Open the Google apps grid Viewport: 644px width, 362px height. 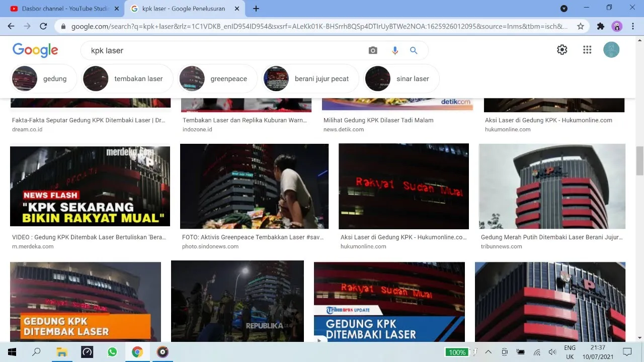587,50
